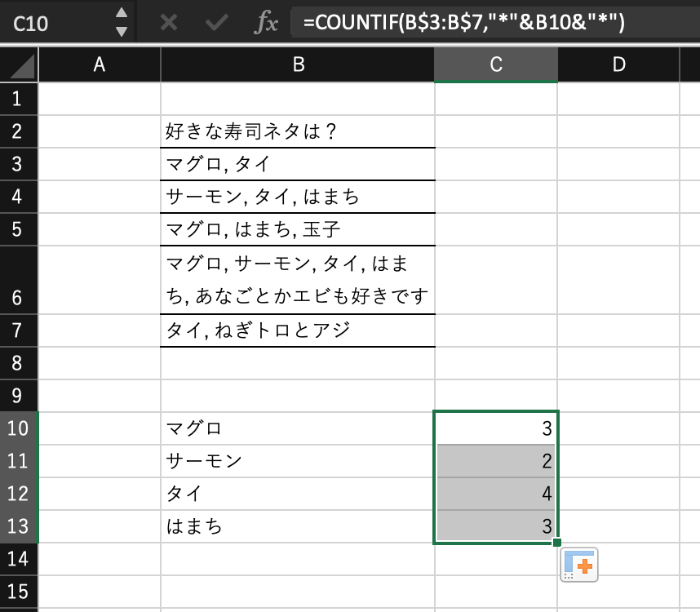Select row 6 header
The height and width of the screenshot is (612, 700).
[19, 280]
